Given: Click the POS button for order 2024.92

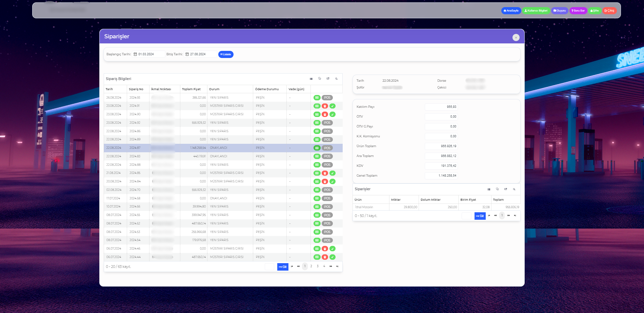Looking at the screenshot, I should coord(327,123).
